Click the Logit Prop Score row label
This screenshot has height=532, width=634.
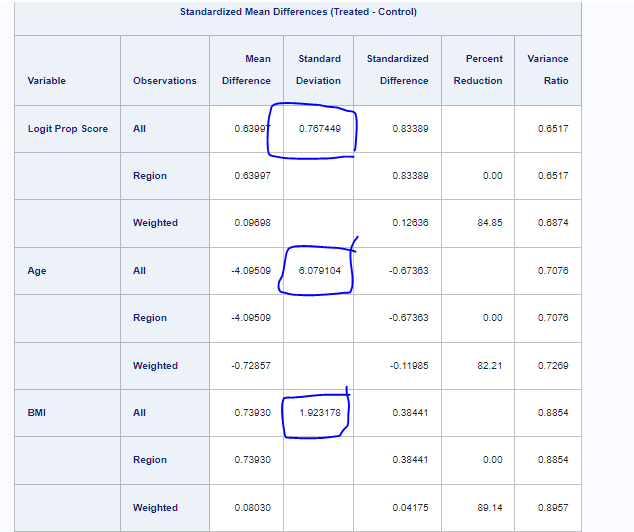click(68, 129)
